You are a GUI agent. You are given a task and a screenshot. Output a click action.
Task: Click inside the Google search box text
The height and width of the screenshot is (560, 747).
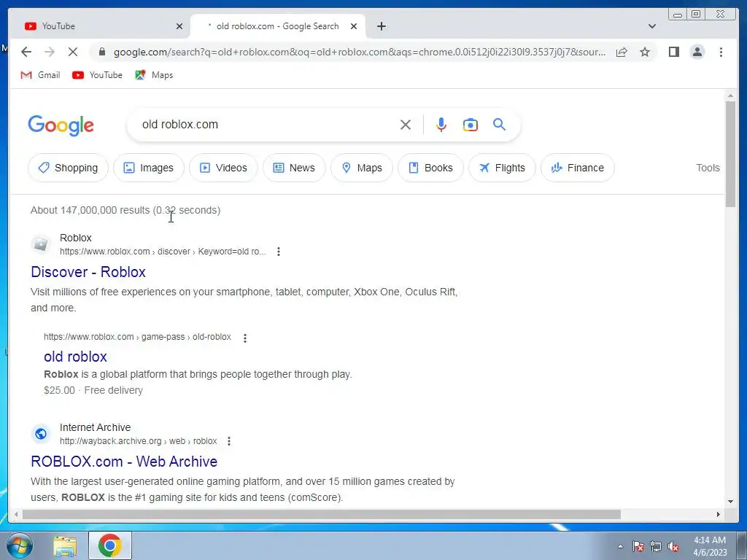click(x=180, y=125)
